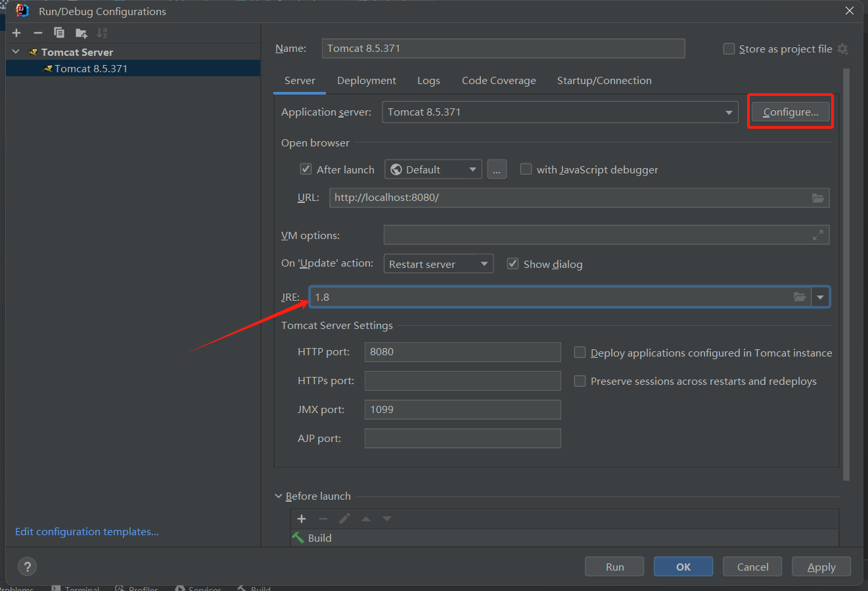Add a Before launch task
Image resolution: width=868 pixels, height=591 pixels.
[x=302, y=519]
